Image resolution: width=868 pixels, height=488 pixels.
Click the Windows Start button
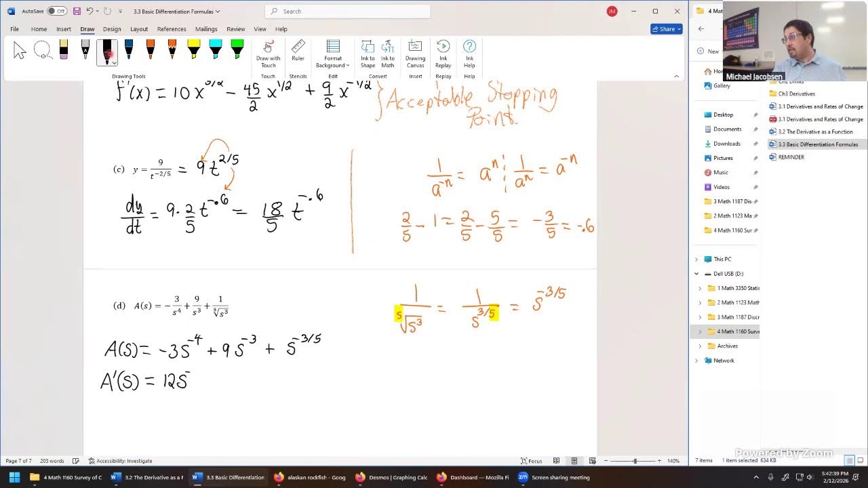(14, 477)
